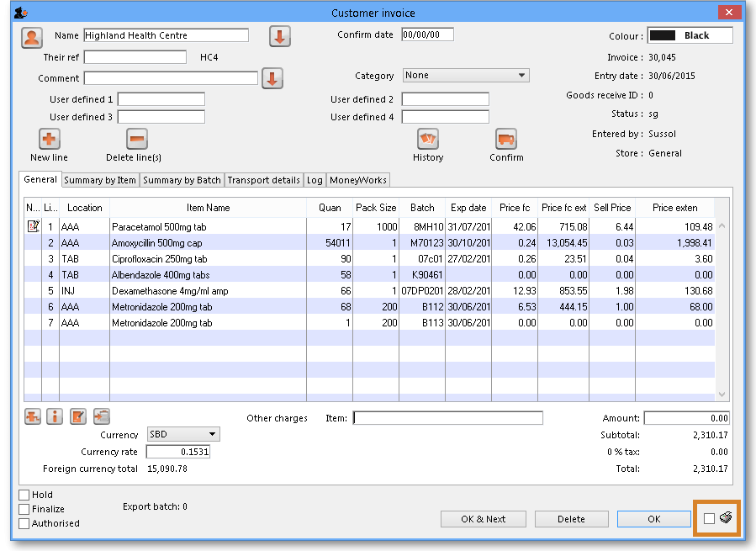Click the Confirm truck icon
The width and height of the screenshot is (756, 551).
(506, 139)
